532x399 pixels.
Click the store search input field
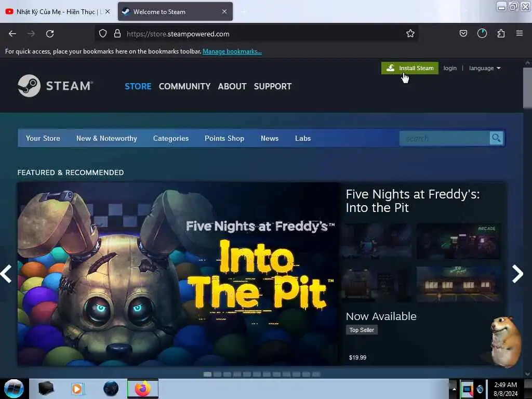tap(445, 138)
